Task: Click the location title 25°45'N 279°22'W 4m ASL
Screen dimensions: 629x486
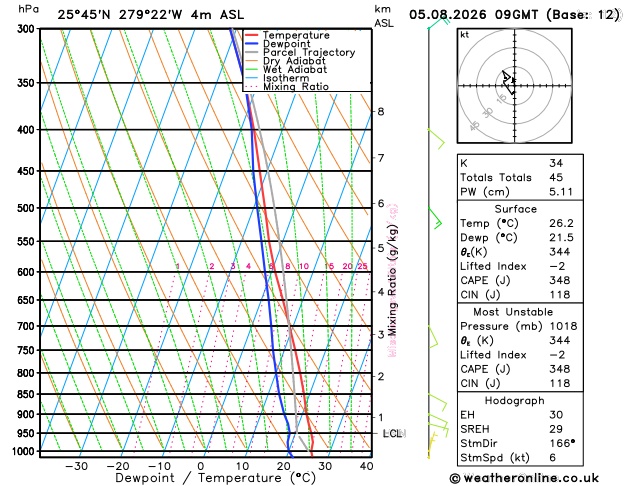Action: click(150, 15)
